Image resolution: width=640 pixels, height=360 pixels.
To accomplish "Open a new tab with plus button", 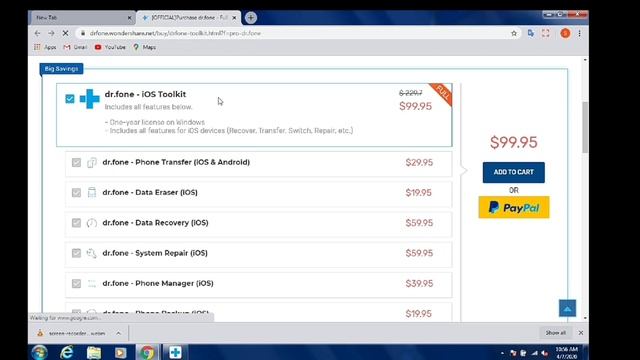I will (251, 18).
